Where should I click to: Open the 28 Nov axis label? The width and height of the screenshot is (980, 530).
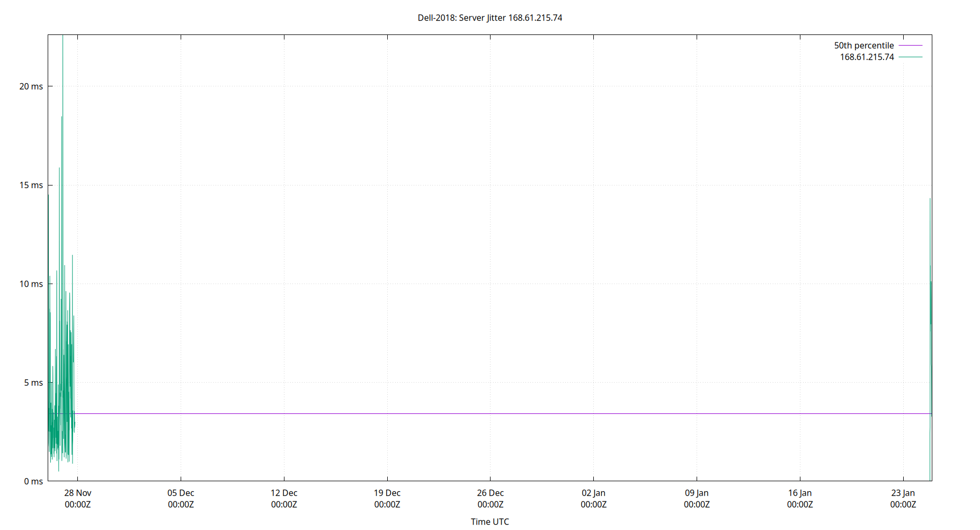click(78, 493)
